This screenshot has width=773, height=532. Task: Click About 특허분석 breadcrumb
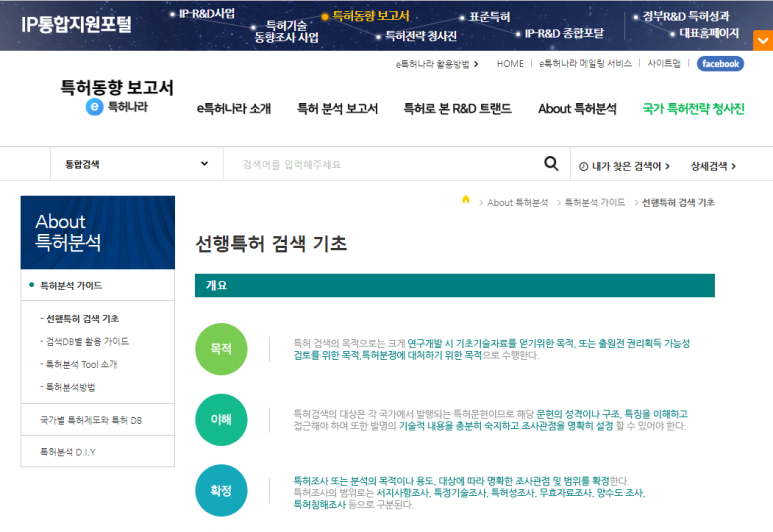(x=518, y=203)
